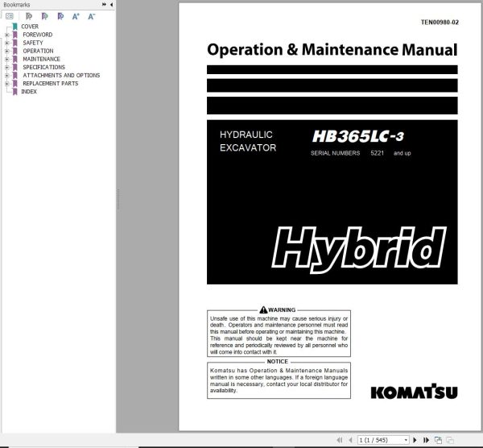Click the go to previous view icon
The height and width of the screenshot is (448, 483).
coord(438,440)
